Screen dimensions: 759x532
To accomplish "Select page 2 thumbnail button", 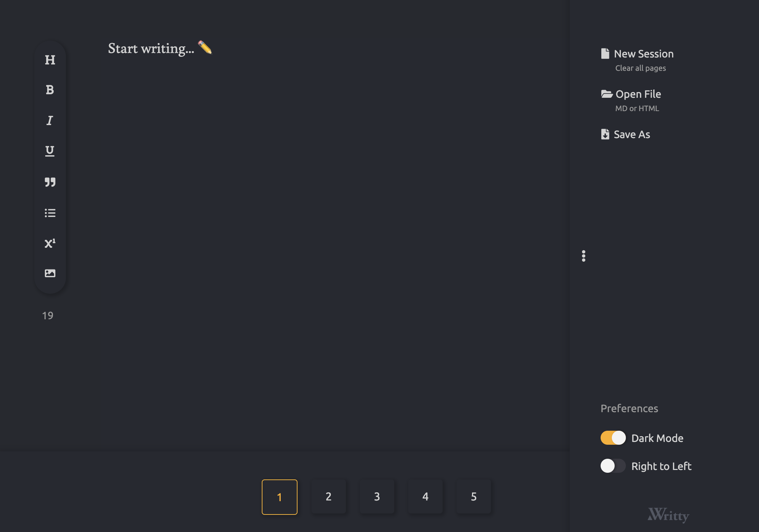I will point(328,497).
